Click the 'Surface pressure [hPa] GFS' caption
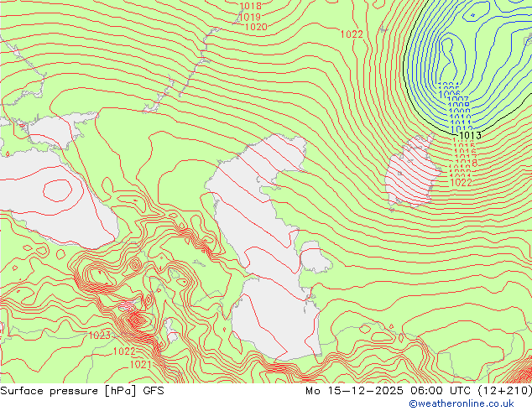 (82, 391)
